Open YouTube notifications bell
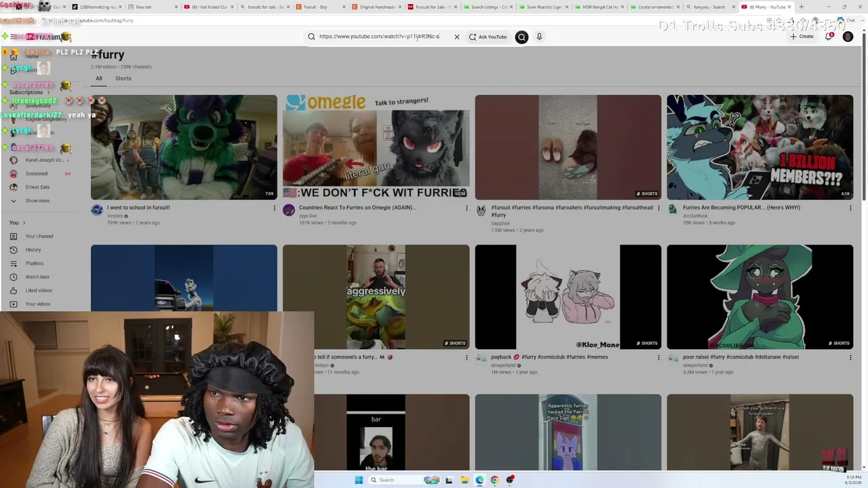 pos(829,37)
